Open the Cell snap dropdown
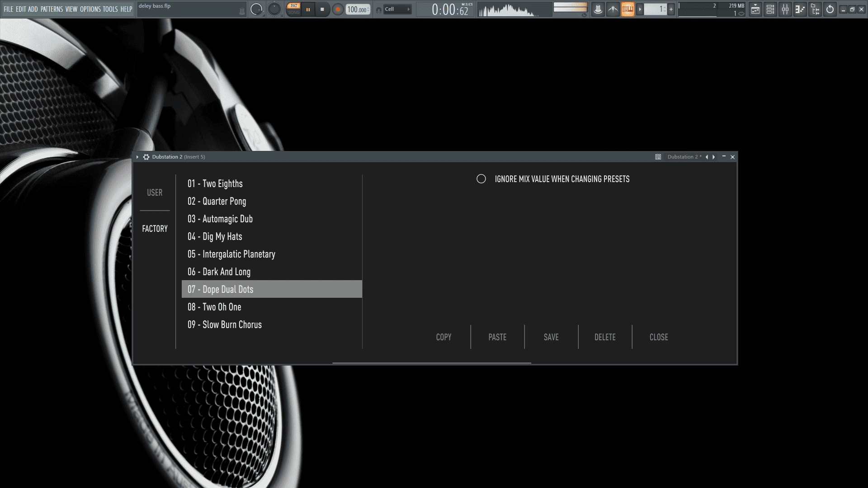 tap(398, 9)
